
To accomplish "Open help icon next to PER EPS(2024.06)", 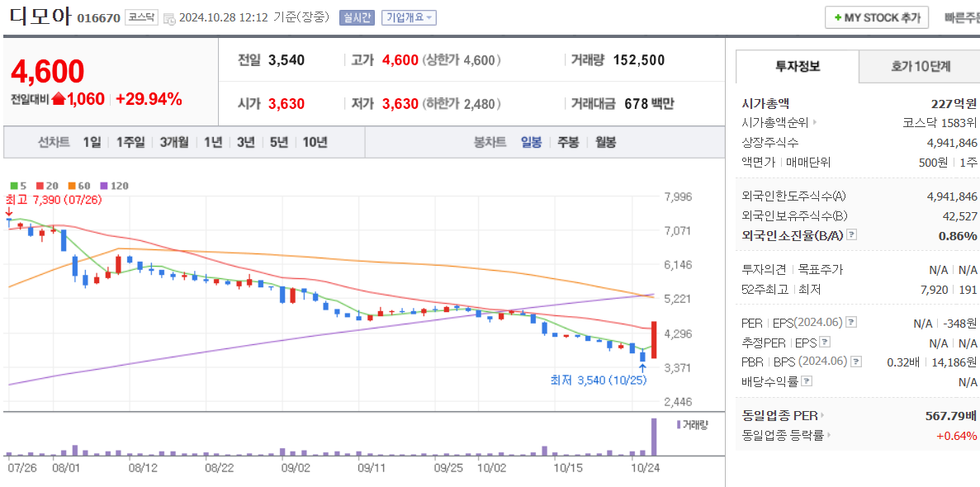I will (x=851, y=322).
